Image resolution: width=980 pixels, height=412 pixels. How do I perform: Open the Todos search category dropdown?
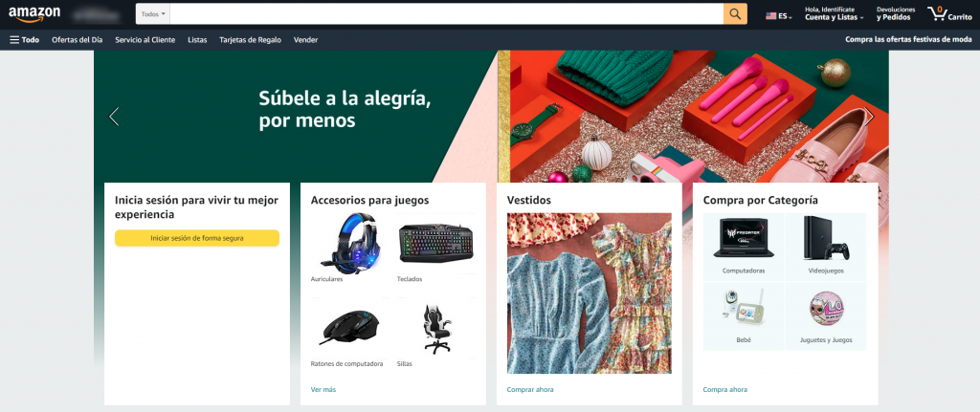(153, 13)
